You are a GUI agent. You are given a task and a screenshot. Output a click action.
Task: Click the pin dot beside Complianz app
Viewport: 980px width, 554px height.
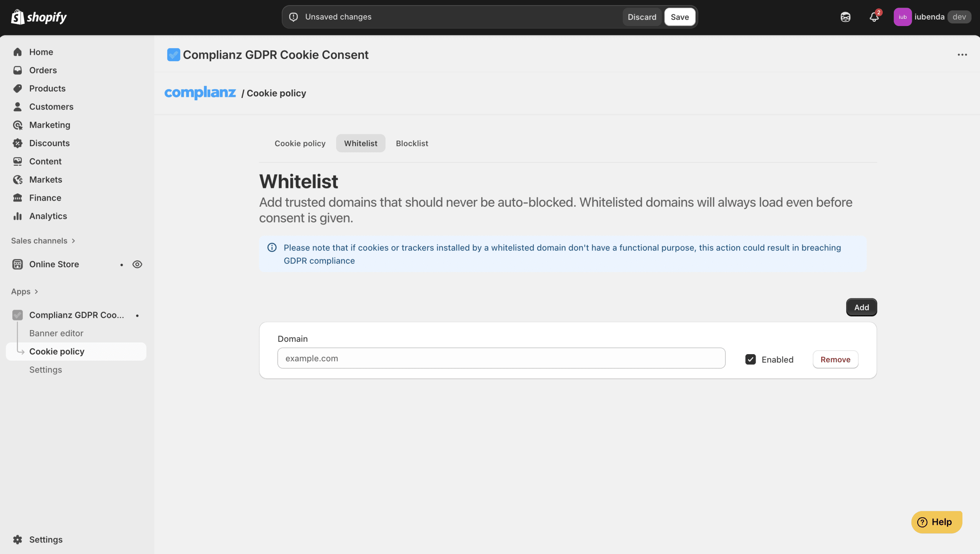(137, 315)
